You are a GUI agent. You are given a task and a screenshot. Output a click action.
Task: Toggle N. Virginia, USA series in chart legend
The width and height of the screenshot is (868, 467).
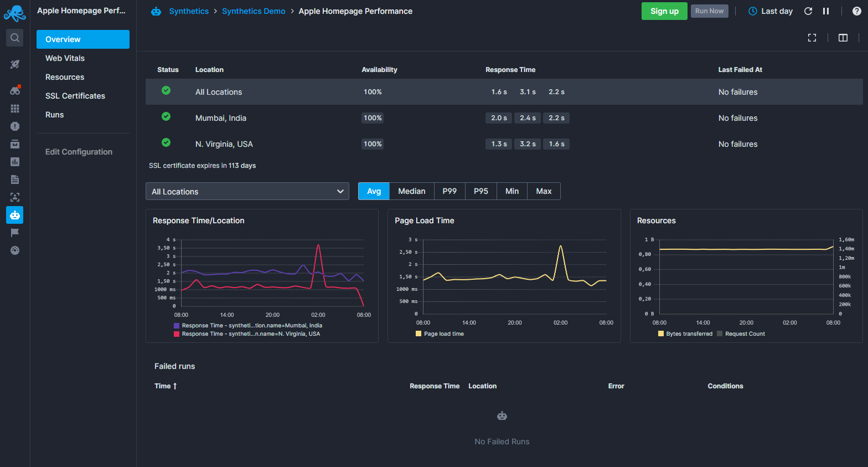pos(247,334)
